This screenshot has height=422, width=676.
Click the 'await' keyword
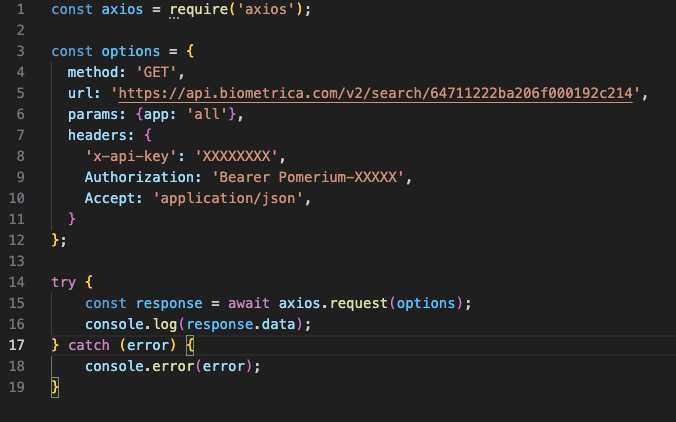point(249,303)
